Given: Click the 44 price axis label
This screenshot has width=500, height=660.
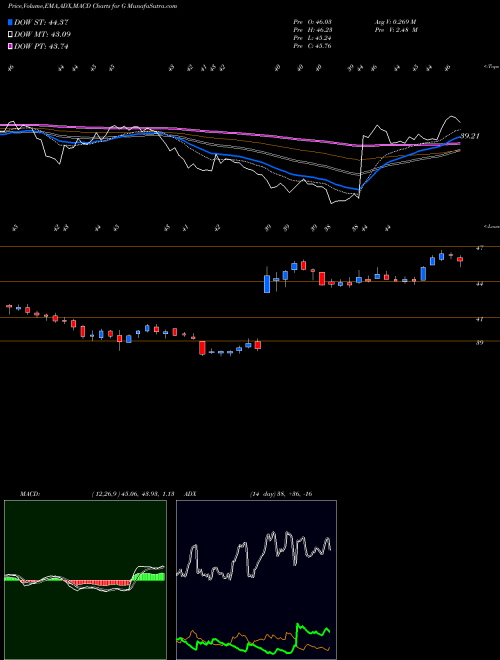Looking at the screenshot, I should (479, 284).
